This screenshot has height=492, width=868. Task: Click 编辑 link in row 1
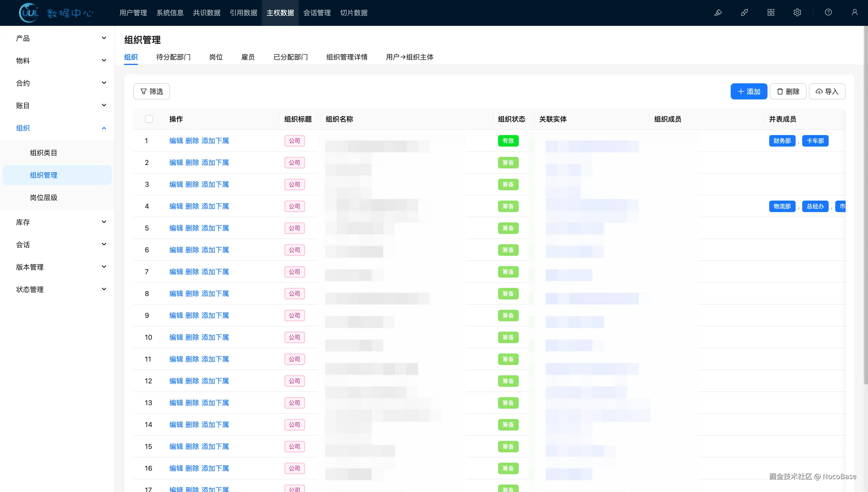176,141
